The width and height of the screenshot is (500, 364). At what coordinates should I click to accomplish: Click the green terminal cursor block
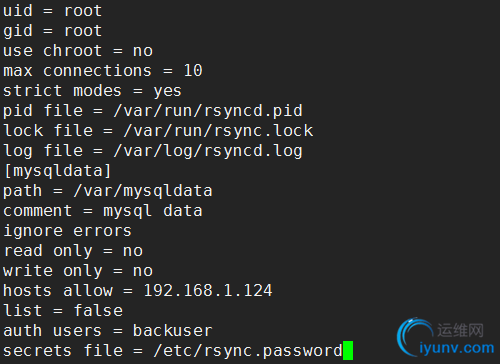(348, 350)
